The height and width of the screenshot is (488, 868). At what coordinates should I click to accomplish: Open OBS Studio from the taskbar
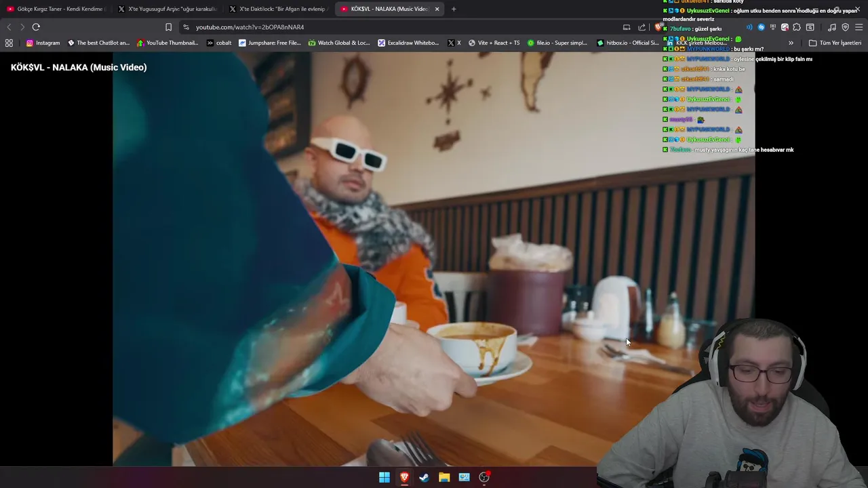click(484, 477)
